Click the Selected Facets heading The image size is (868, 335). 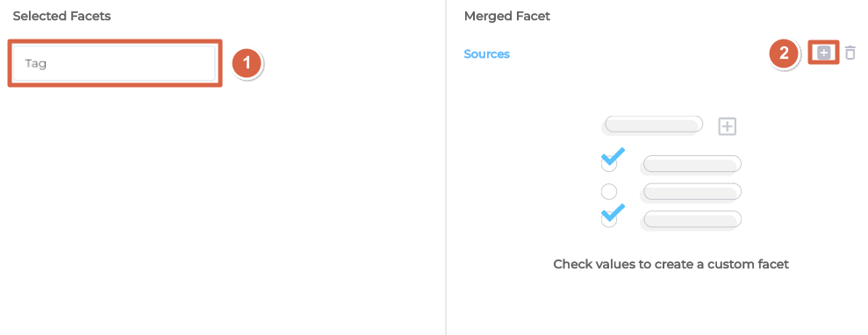pos(61,16)
